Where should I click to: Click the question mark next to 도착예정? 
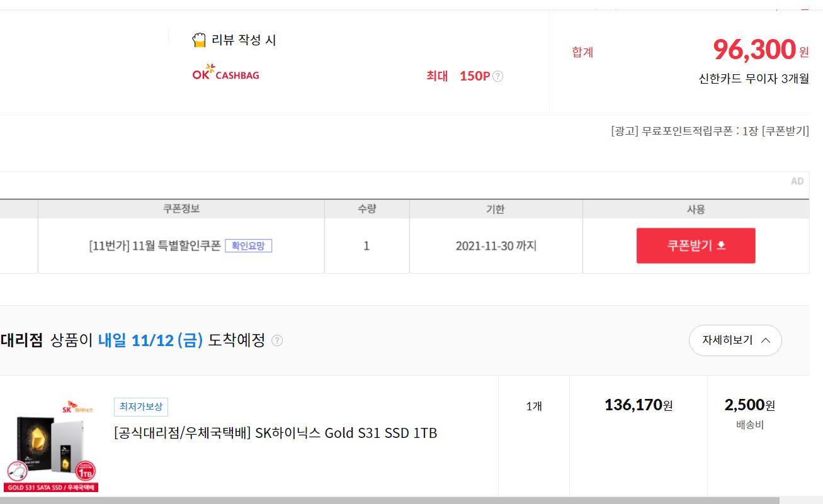277,340
